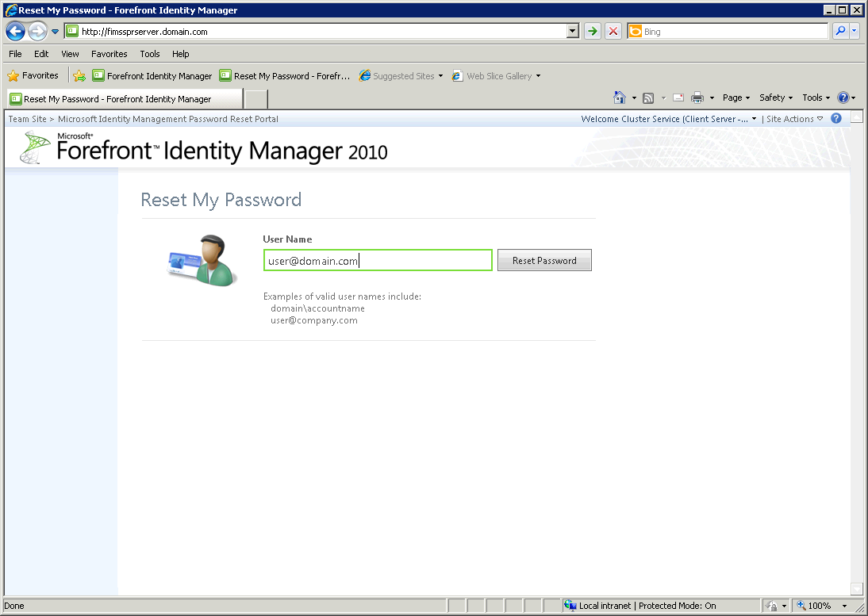Screen dimensions: 868x616
Task: Click the 100% zoom level button
Action: tap(814, 606)
